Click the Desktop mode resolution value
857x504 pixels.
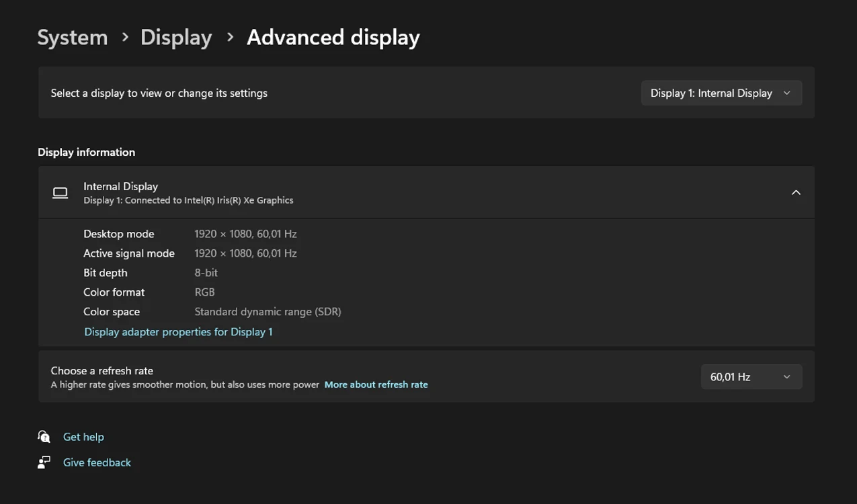point(245,234)
